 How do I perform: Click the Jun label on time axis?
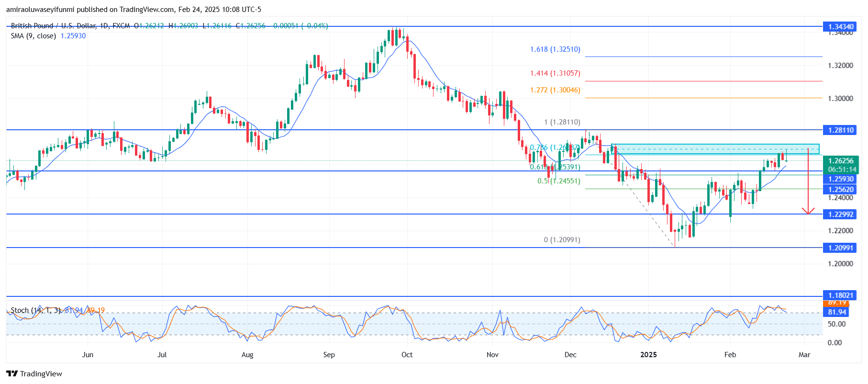tap(88, 355)
